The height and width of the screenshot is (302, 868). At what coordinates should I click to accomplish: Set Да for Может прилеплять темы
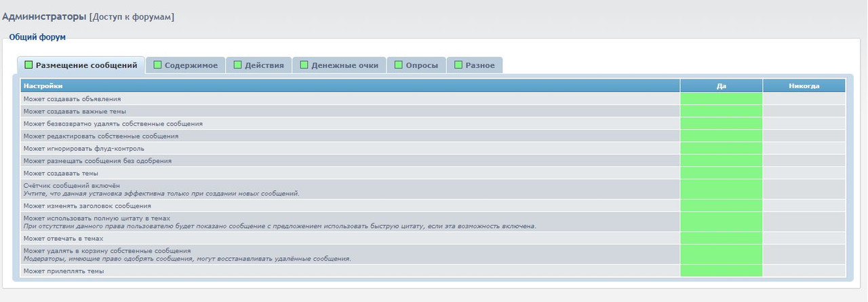(x=722, y=270)
